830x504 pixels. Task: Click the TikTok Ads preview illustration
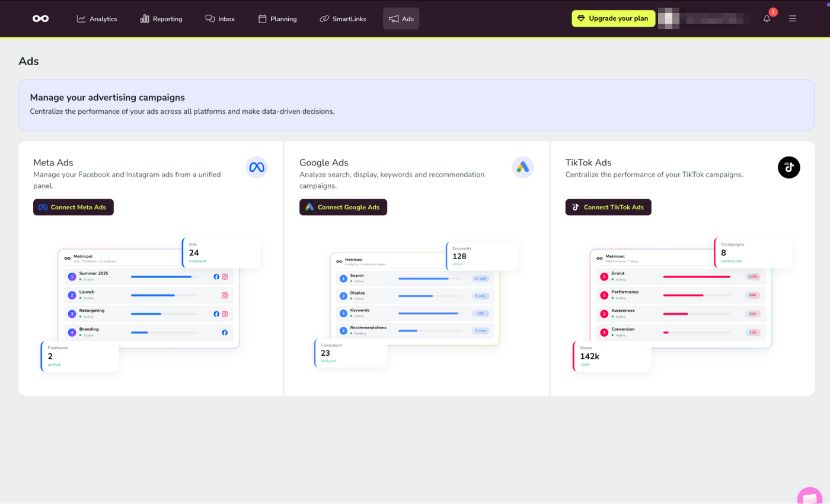[682, 305]
